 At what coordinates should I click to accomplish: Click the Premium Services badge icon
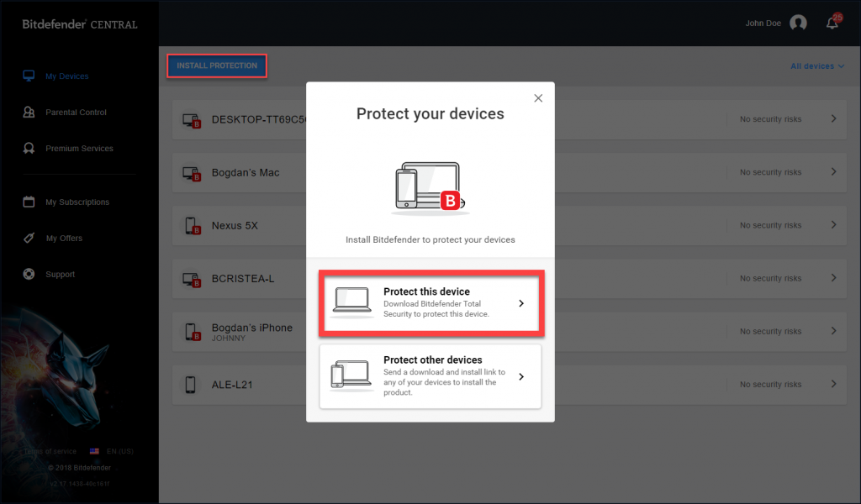pos(29,148)
